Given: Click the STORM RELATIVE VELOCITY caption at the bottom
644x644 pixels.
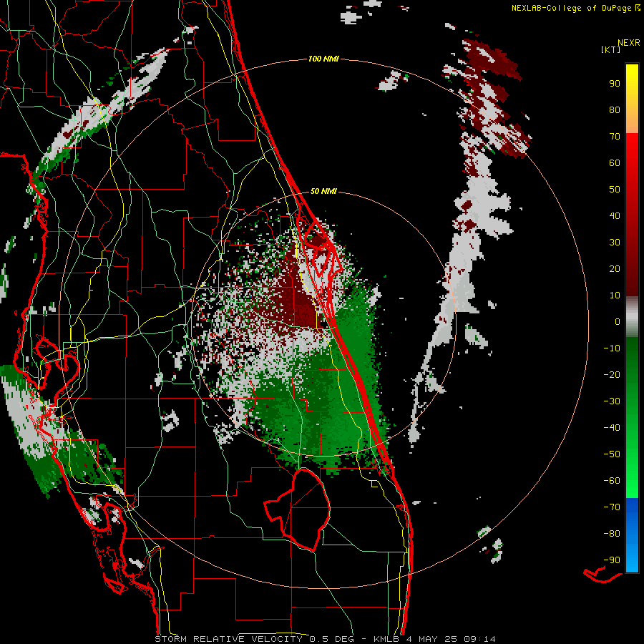Looking at the screenshot, I should click(x=325, y=639).
